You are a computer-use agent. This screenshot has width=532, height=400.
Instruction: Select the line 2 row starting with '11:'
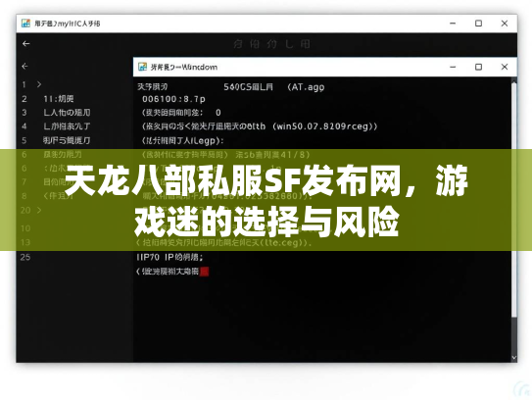(x=59, y=98)
